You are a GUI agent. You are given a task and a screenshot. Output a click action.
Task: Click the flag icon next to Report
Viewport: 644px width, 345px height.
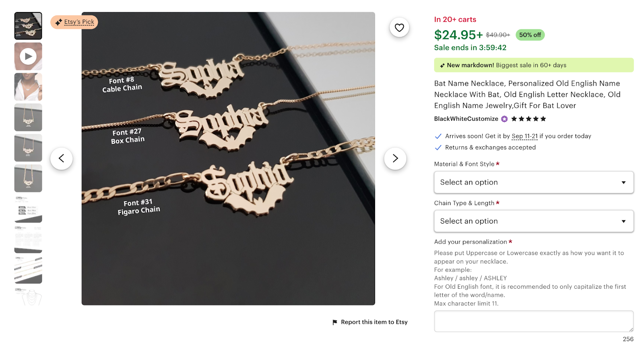(x=334, y=322)
